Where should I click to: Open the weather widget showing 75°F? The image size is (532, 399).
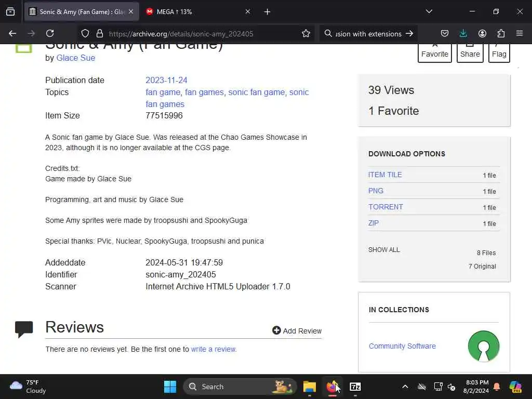click(x=28, y=387)
